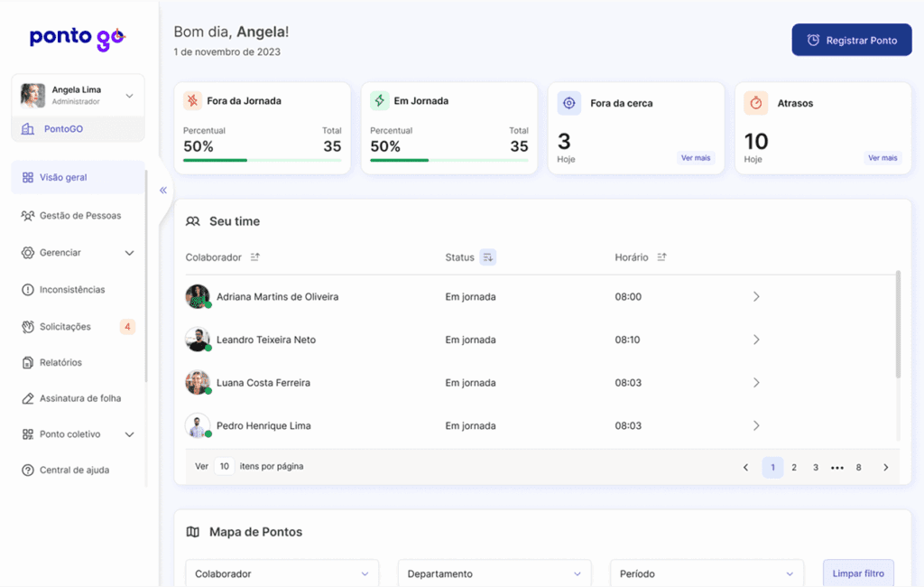Go to next page arrow in pagination
Screen dimensions: 924x587
(885, 467)
